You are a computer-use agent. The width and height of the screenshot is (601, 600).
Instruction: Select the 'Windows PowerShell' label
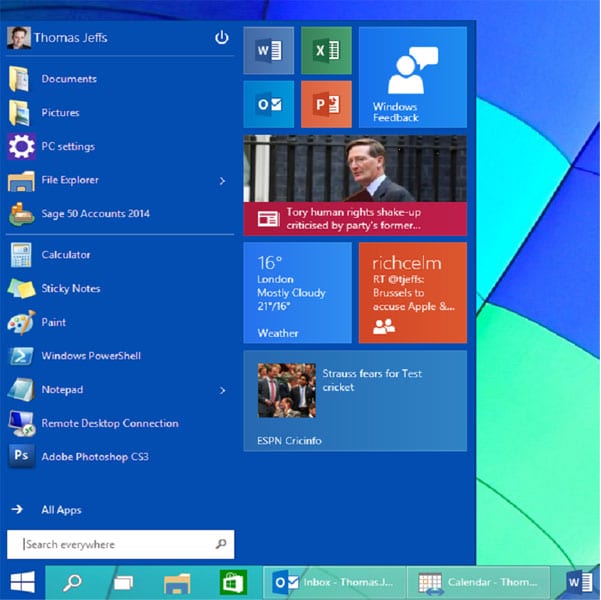[91, 356]
